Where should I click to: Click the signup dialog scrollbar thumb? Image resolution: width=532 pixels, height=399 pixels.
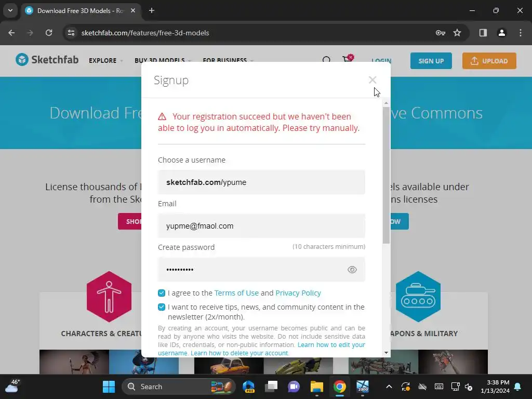point(386,175)
